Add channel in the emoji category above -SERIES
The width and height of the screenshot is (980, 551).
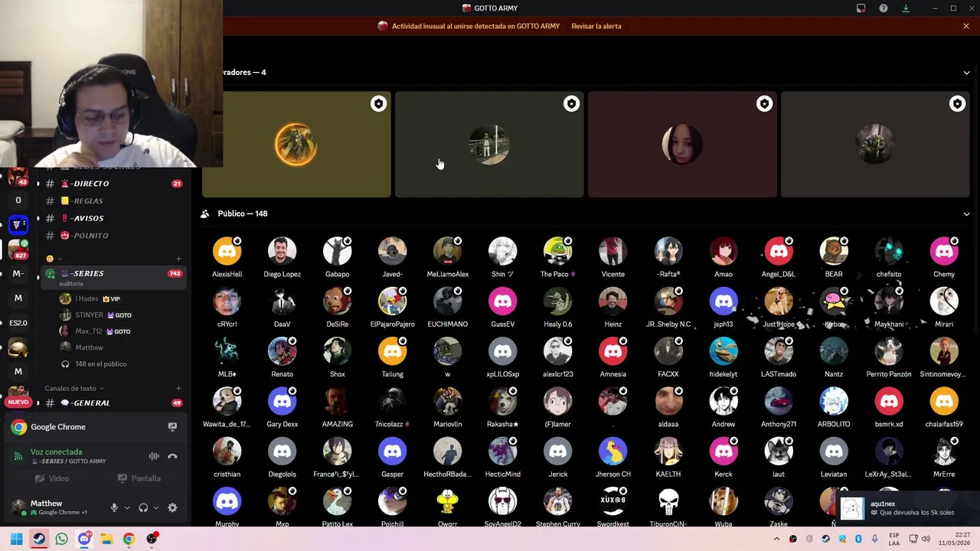(x=178, y=259)
